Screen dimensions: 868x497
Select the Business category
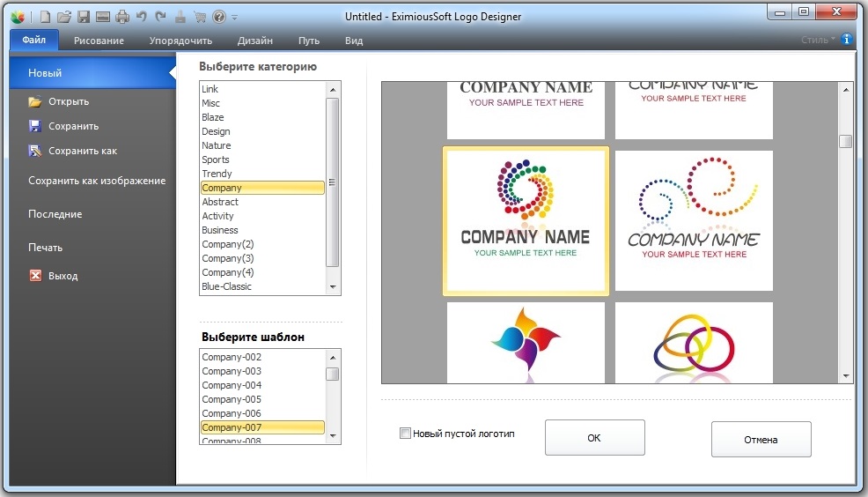[x=262, y=230]
